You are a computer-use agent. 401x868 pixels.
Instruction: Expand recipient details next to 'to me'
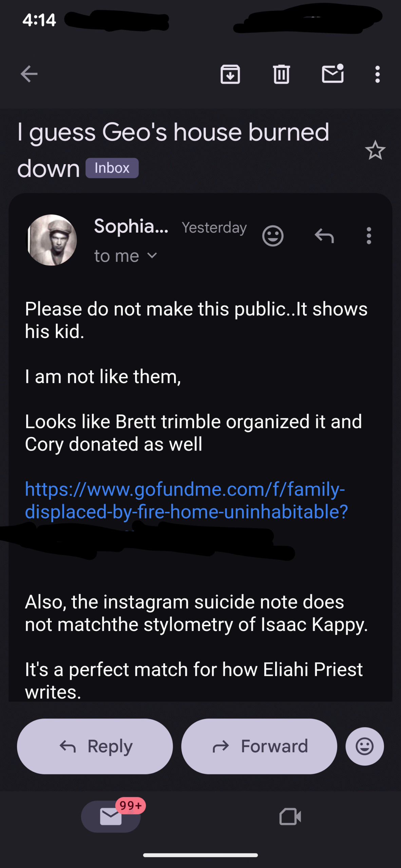[153, 256]
